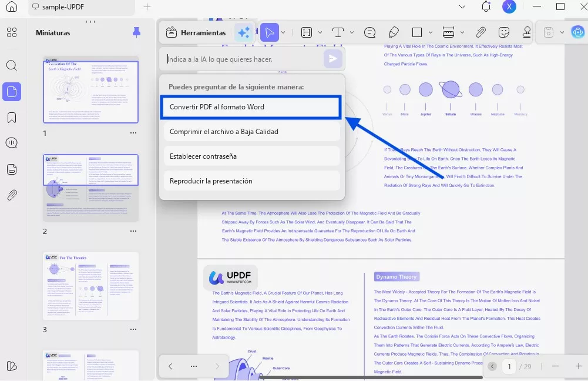
Task: Select 'Convertir PDF al formato Word' suggestion
Action: [251, 108]
